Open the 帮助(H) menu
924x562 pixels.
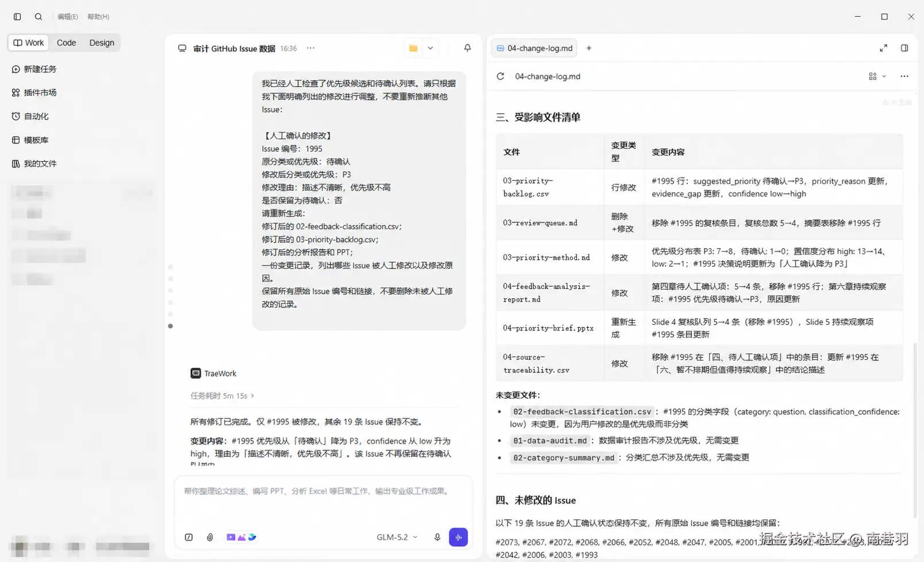pyautogui.click(x=98, y=17)
